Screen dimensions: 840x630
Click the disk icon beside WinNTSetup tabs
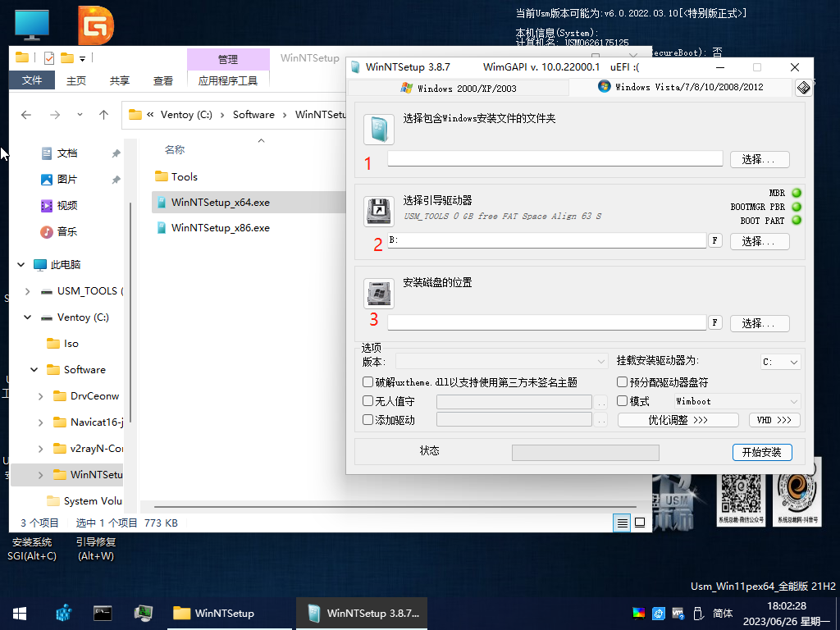803,88
